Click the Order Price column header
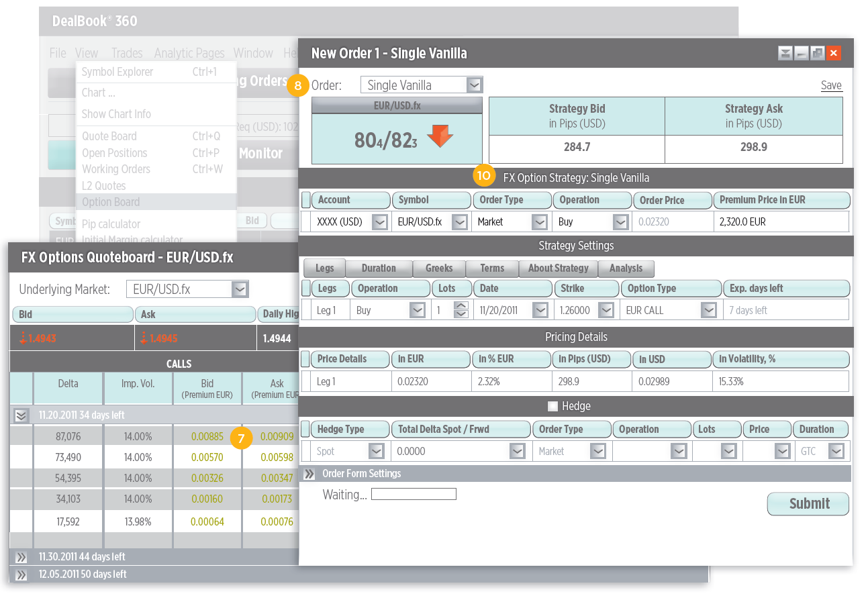This screenshot has width=868, height=600. point(673,200)
